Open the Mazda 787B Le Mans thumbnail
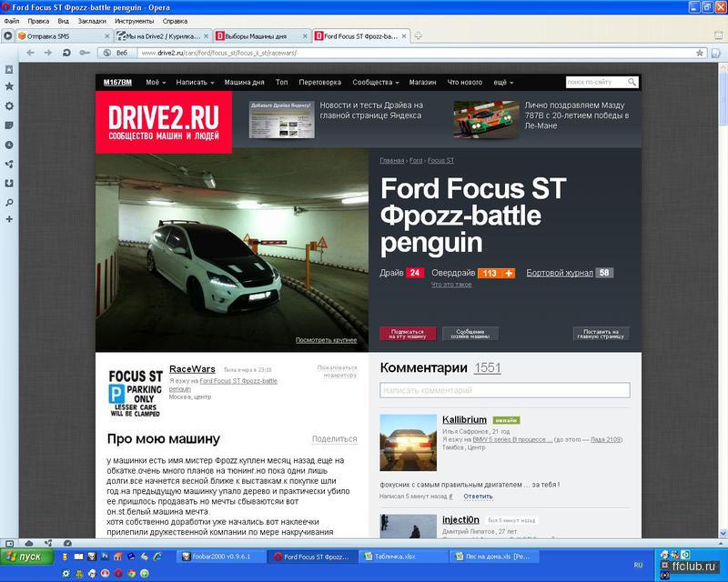This screenshot has height=582, width=728. tap(486, 119)
